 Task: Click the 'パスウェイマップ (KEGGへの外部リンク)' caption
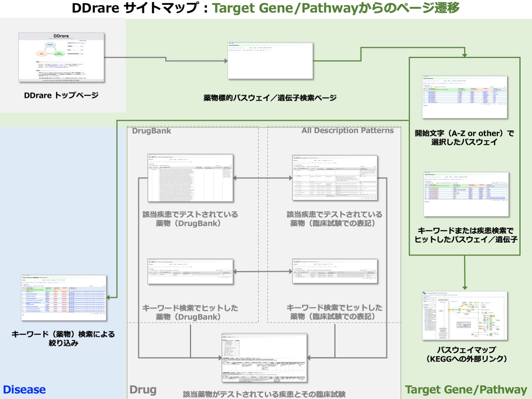click(x=466, y=354)
